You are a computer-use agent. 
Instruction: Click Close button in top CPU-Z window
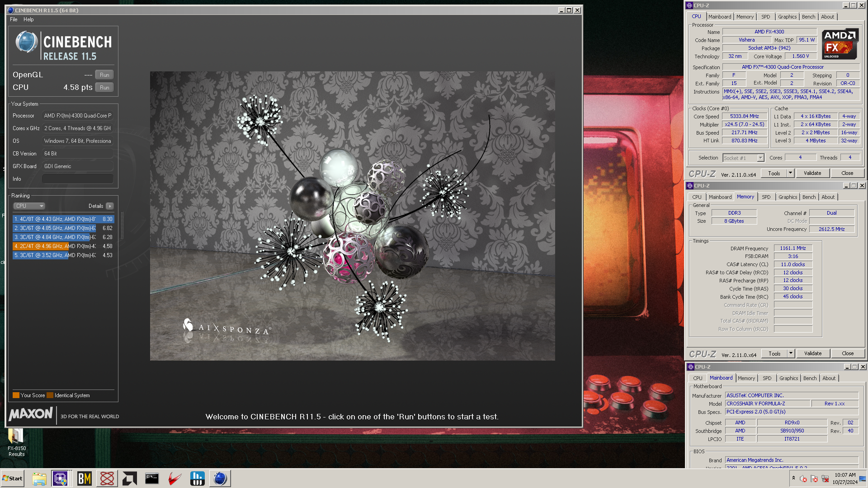847,173
